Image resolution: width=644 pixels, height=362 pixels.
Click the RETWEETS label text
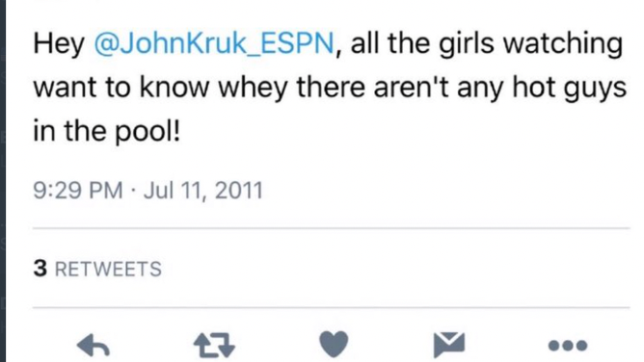click(x=108, y=270)
